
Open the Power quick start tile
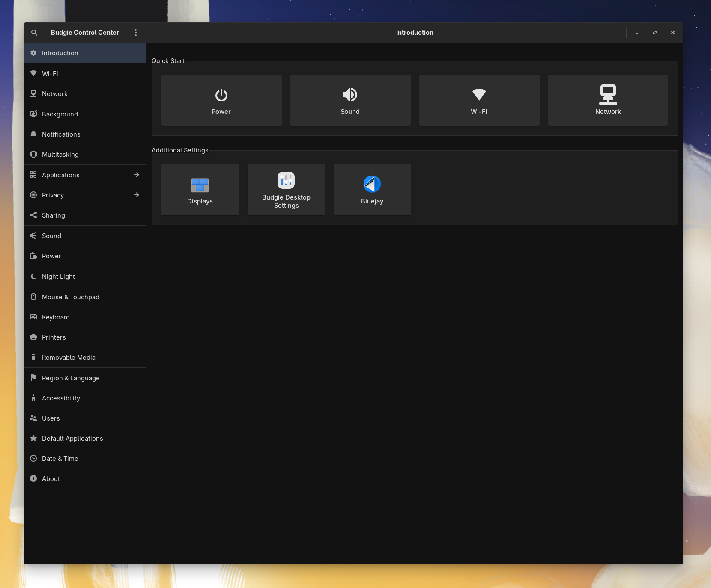[221, 100]
